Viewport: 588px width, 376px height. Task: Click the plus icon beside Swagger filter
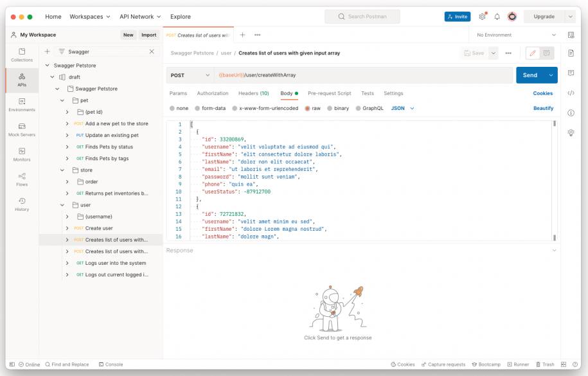click(48, 51)
